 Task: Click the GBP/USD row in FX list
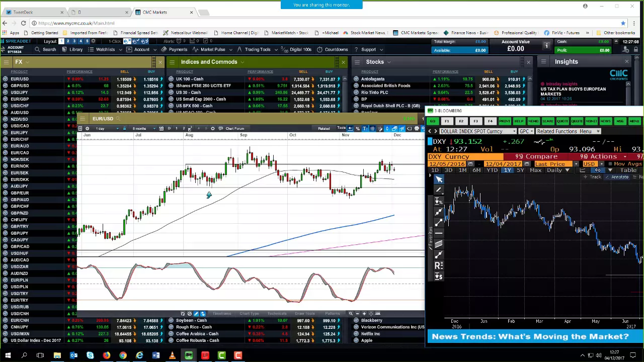pos(83,86)
